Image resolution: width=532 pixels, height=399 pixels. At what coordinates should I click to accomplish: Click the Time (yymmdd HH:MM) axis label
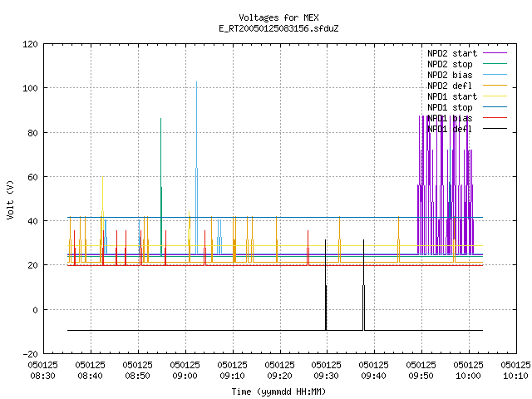pos(278,392)
